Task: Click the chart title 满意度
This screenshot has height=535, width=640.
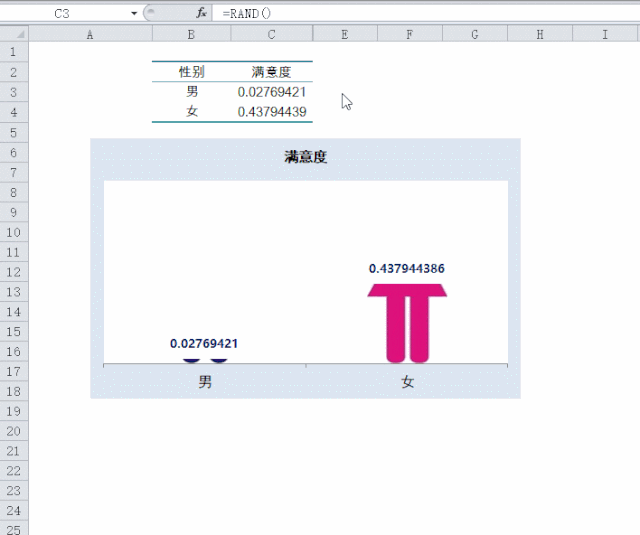Action: (x=306, y=157)
